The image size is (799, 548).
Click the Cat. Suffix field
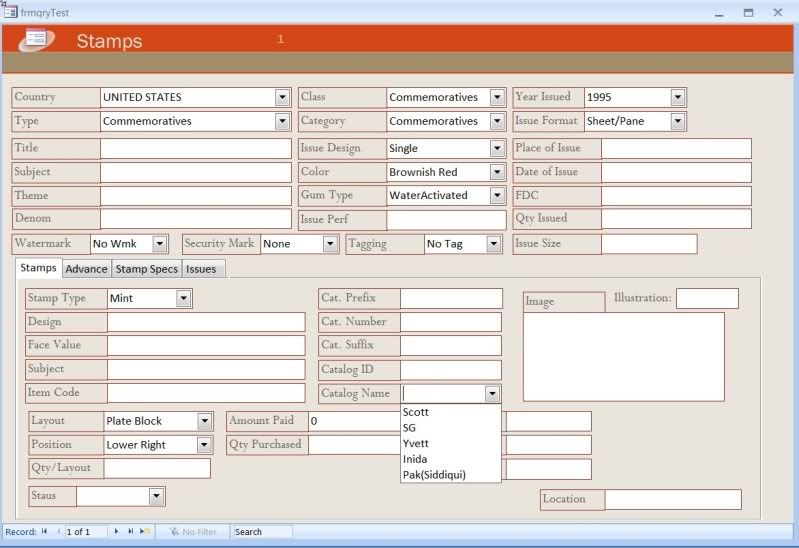click(x=451, y=346)
